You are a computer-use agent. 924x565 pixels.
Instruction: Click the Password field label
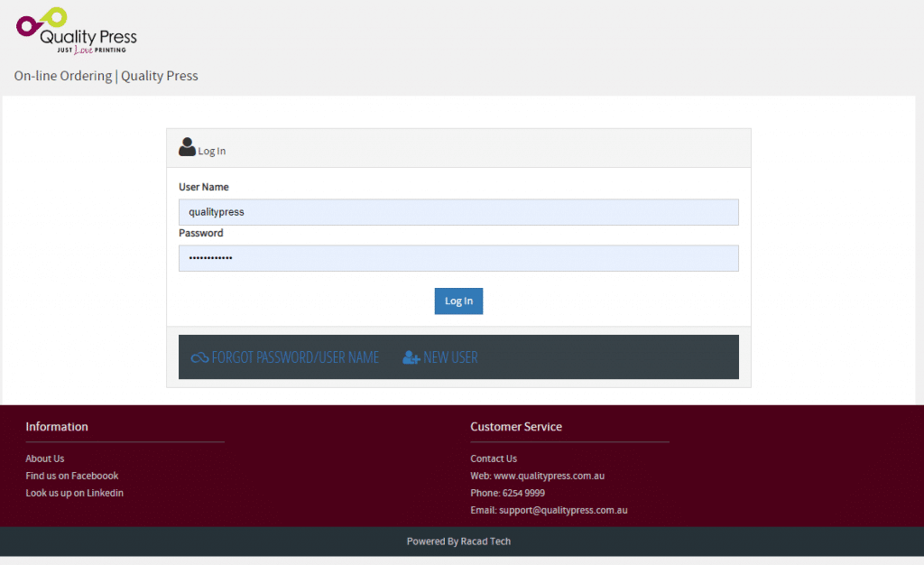coord(201,233)
